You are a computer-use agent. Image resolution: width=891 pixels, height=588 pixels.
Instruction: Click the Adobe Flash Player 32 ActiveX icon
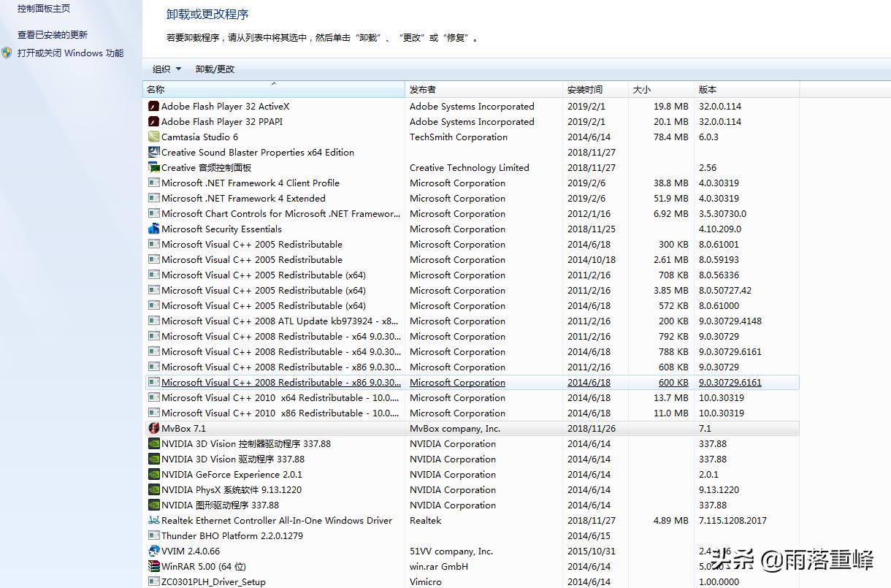coord(153,106)
